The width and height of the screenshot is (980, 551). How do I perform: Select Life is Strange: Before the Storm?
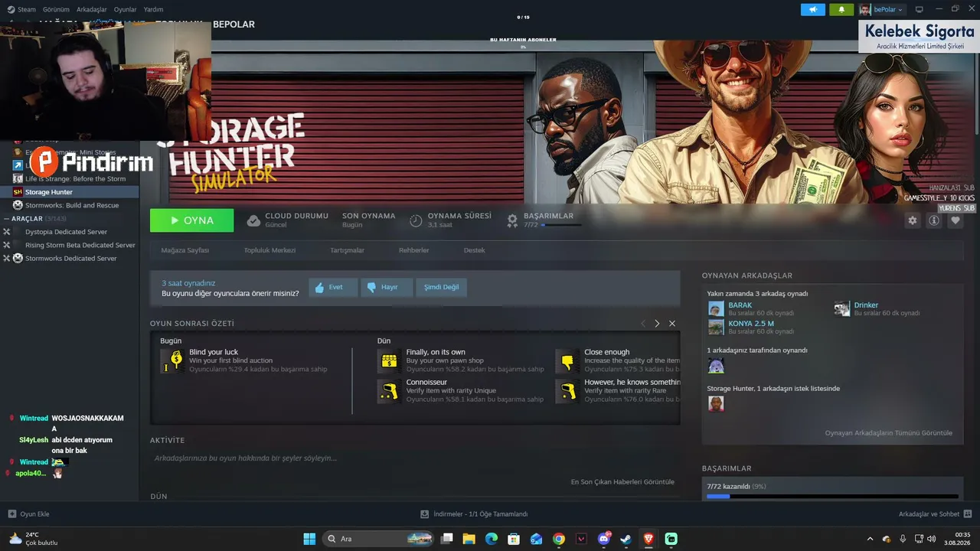click(75, 179)
